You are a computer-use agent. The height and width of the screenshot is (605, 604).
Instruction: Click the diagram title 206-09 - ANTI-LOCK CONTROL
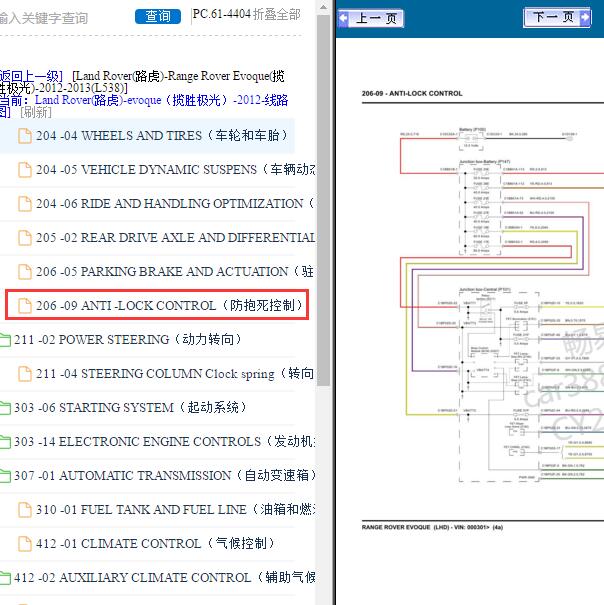click(x=412, y=93)
